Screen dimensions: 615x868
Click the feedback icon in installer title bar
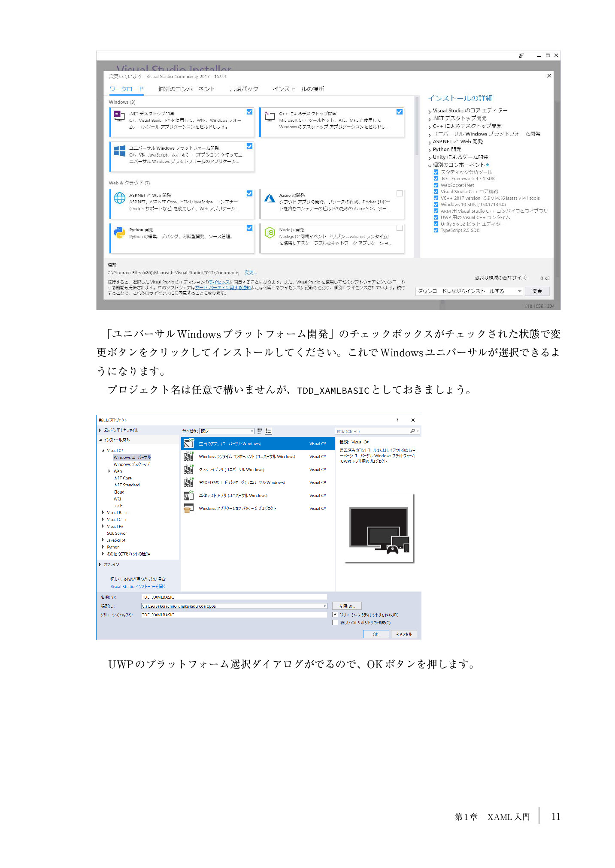(x=521, y=55)
